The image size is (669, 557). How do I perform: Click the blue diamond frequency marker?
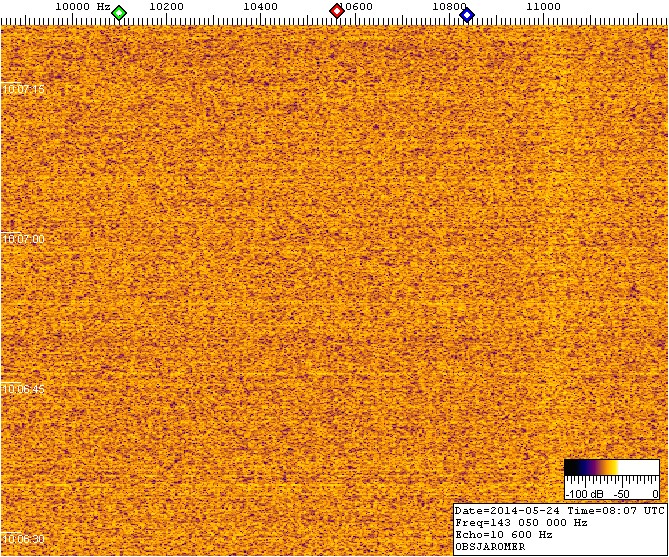[x=467, y=13]
